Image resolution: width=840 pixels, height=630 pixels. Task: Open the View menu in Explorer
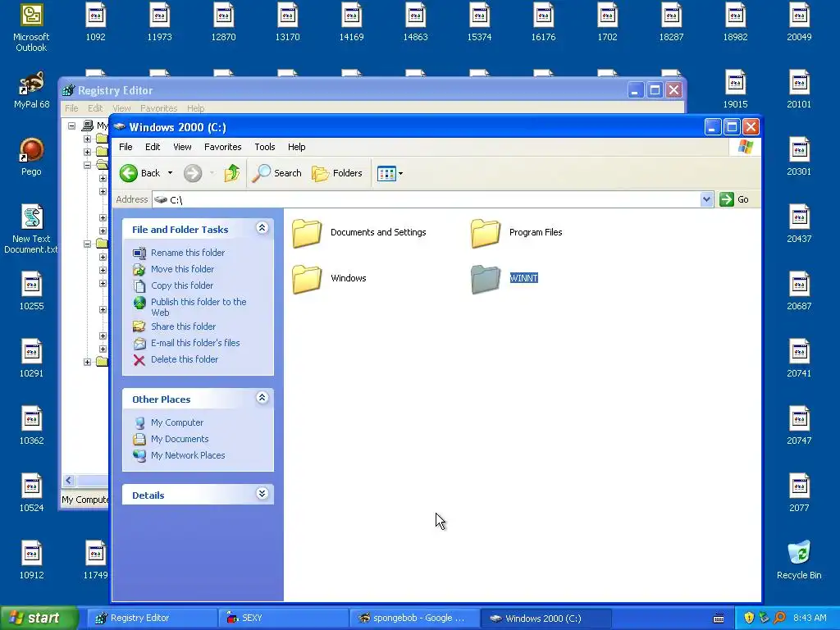182,147
